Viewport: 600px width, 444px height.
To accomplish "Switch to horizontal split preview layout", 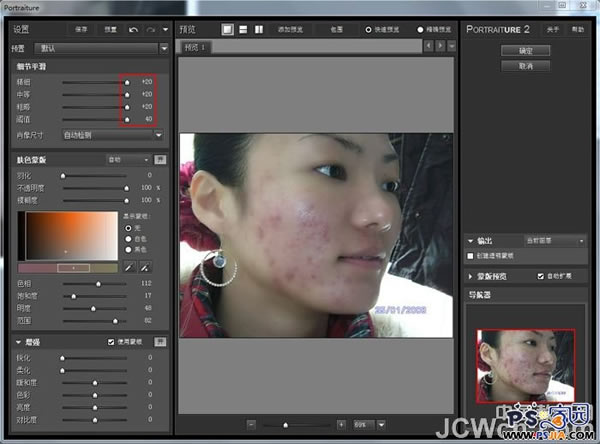I will 243,30.
